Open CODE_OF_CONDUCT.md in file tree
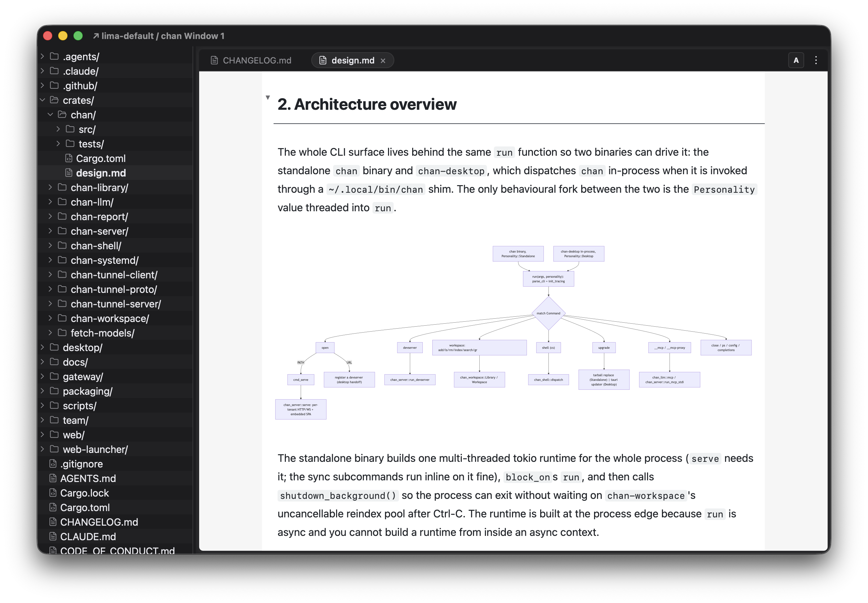This screenshot has height=603, width=868. point(115,550)
